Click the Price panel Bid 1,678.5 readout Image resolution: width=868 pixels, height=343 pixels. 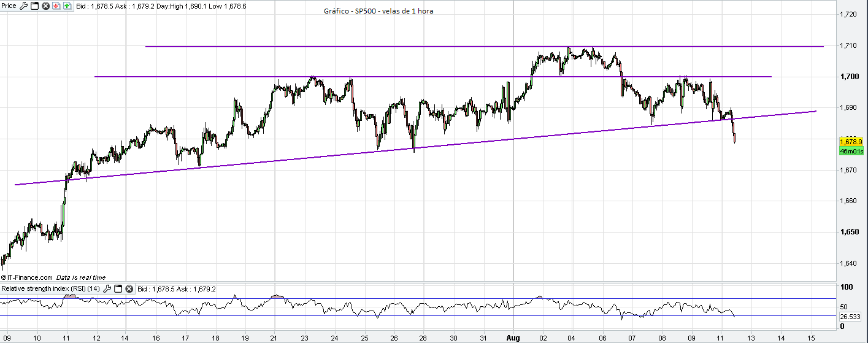(94, 6)
